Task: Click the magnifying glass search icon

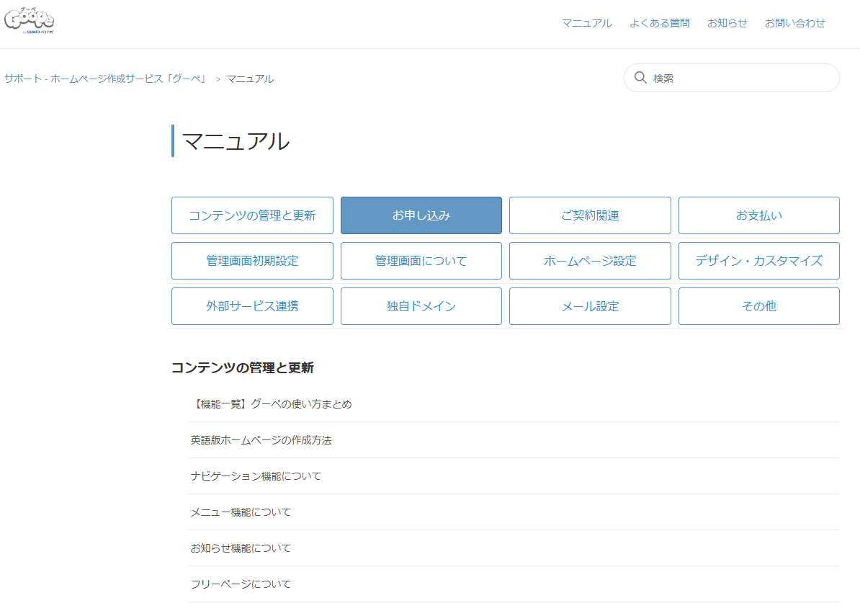Action: click(x=640, y=78)
